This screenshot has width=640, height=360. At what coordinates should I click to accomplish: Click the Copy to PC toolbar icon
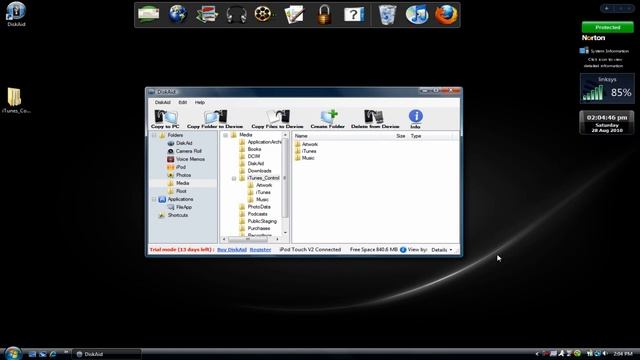coord(165,119)
